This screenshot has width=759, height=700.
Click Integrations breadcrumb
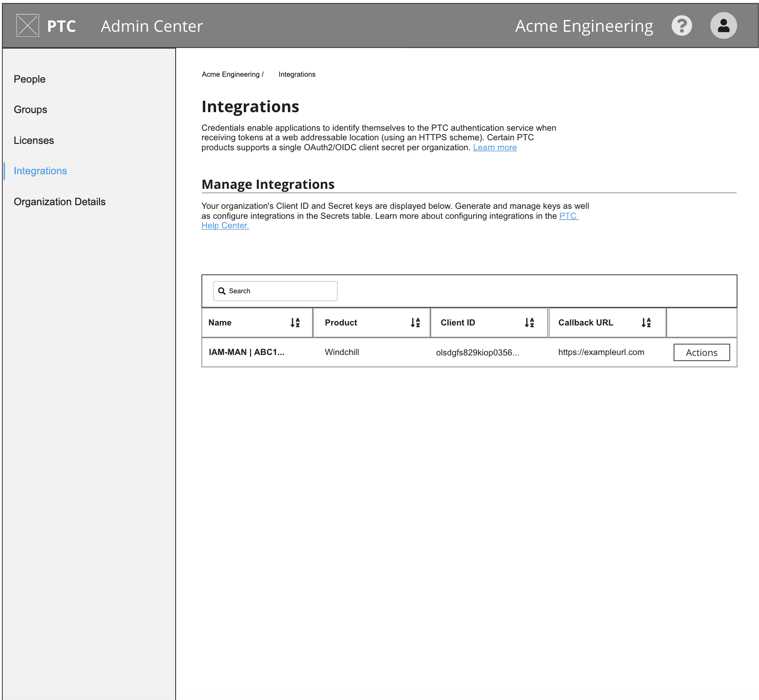pos(297,74)
